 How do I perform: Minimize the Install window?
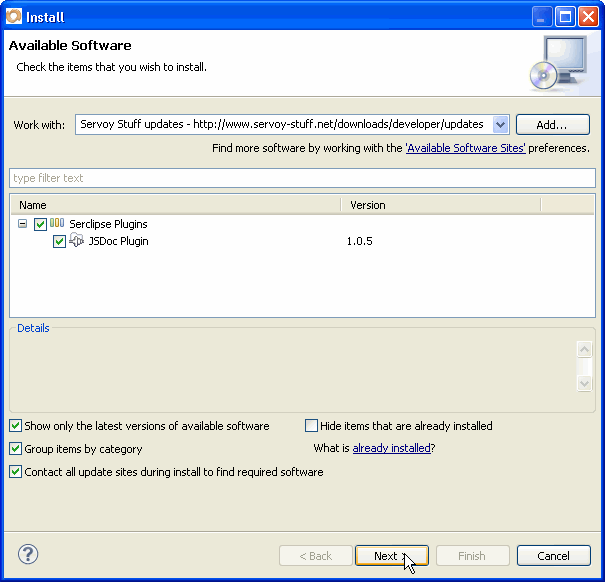(x=542, y=17)
